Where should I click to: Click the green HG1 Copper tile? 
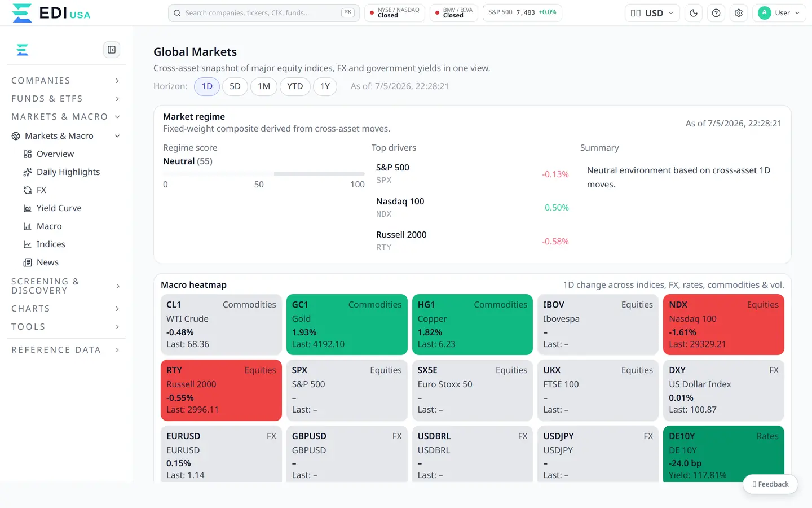click(x=473, y=325)
